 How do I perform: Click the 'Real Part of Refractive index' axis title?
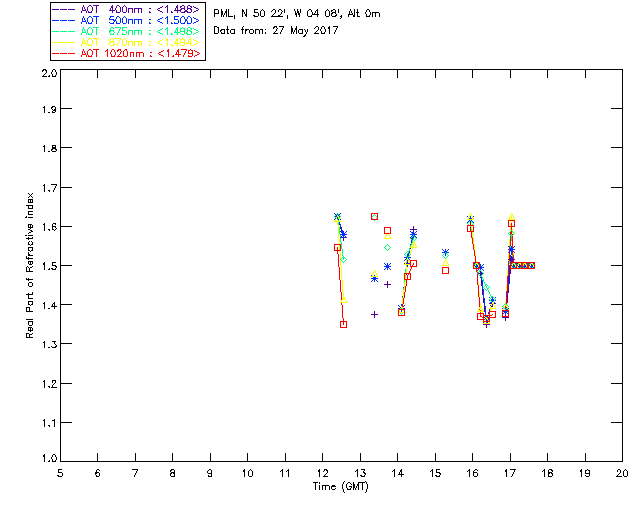pyautogui.click(x=29, y=265)
